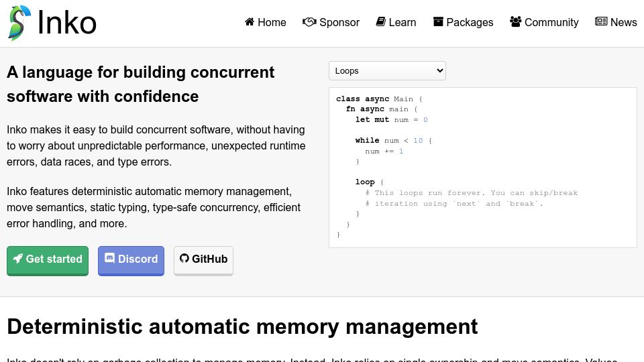Click the handshake icon beside Sponsor
Screen dimensions: 644x362
click(x=309, y=21)
